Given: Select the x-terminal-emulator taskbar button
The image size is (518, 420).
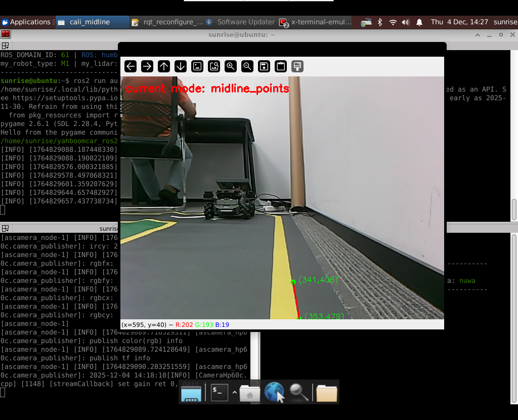Looking at the screenshot, I should [316, 22].
